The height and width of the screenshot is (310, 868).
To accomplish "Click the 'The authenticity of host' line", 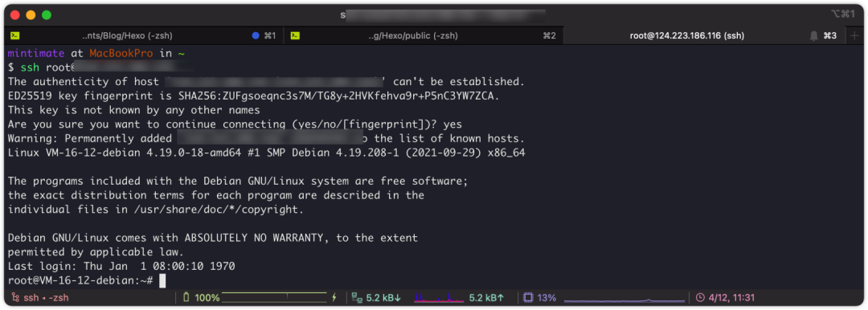I will point(266,82).
